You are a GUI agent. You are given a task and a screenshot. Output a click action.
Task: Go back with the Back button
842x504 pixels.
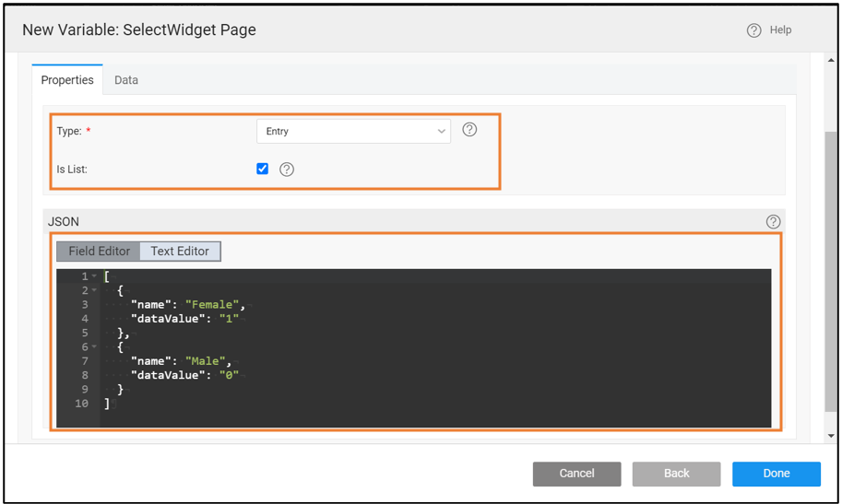pos(676,474)
